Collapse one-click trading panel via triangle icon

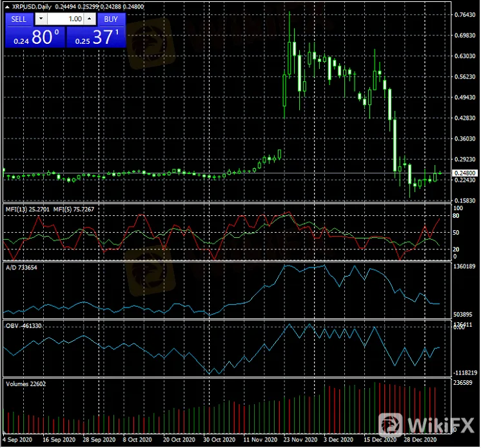(x=6, y=6)
